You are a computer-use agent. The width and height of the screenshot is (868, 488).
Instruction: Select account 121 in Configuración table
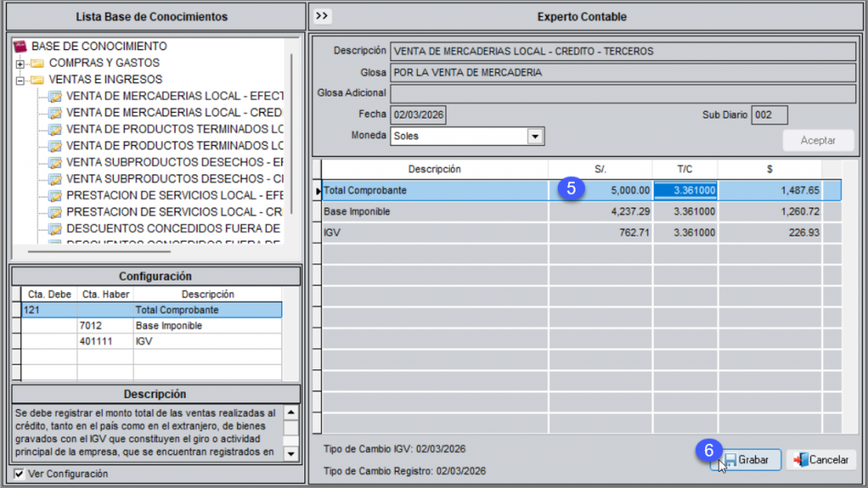[x=49, y=310]
